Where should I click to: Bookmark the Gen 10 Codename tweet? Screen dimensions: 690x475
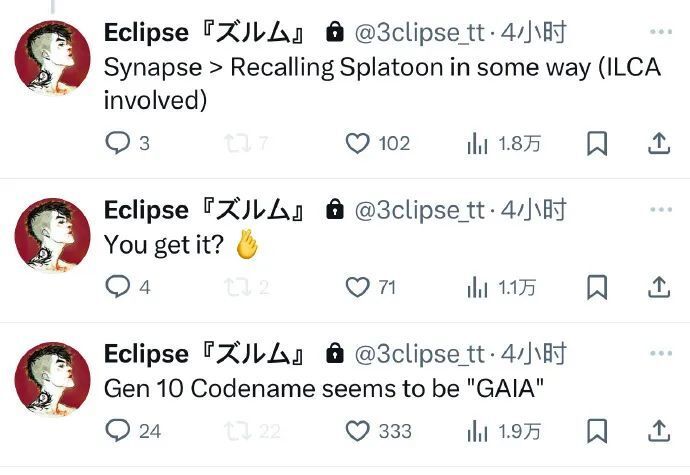(x=596, y=431)
